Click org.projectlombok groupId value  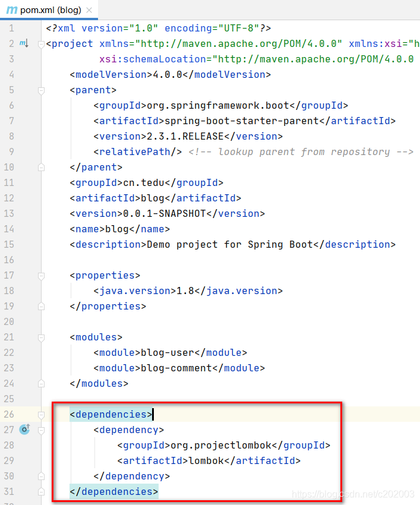(221, 446)
